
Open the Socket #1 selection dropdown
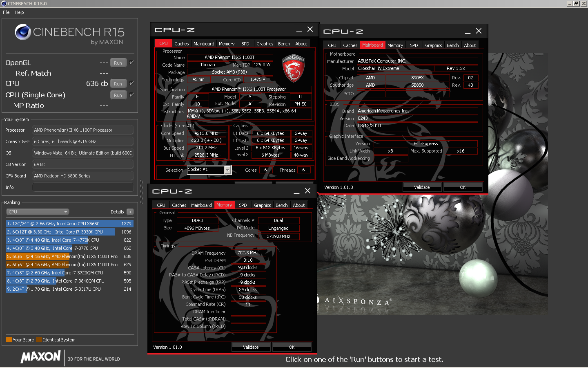(209, 170)
